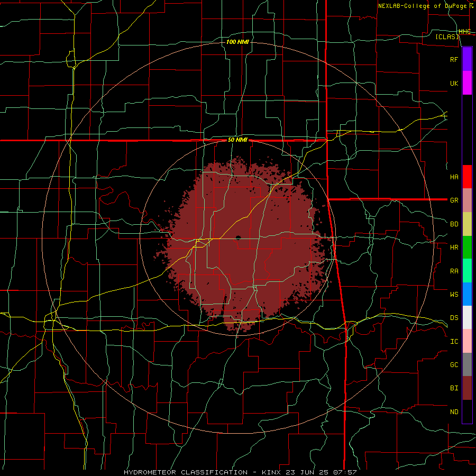Image resolution: width=476 pixels, height=476 pixels.
Task: Click the black radar site dot at center
Action: click(x=238, y=237)
